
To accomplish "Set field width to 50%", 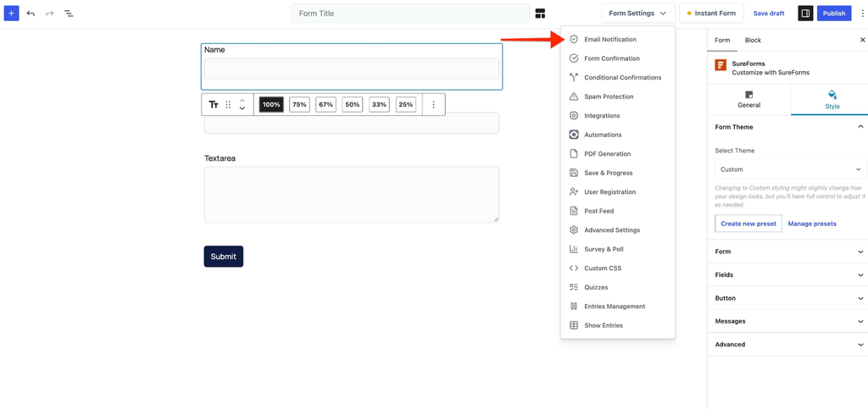I will click(x=352, y=104).
